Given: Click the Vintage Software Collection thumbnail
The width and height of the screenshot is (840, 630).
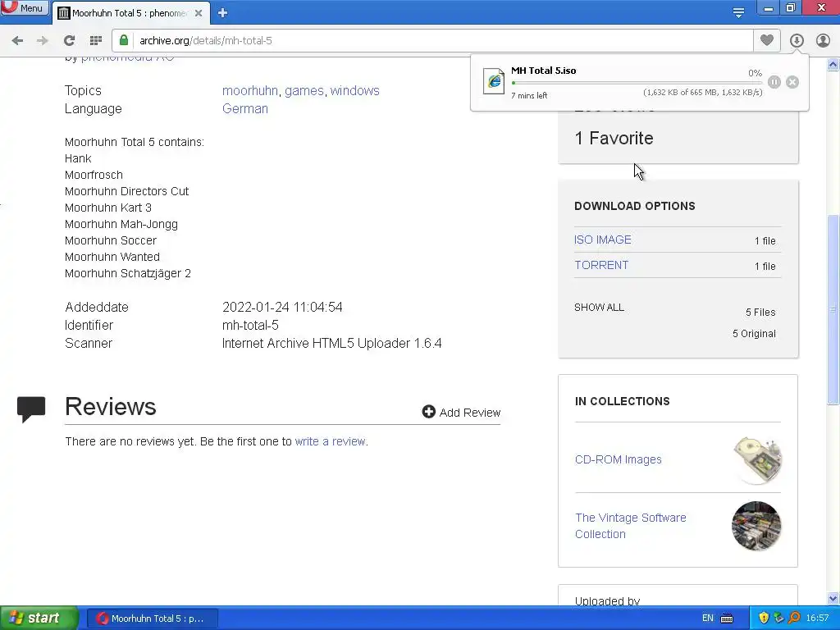Looking at the screenshot, I should pyautogui.click(x=756, y=526).
